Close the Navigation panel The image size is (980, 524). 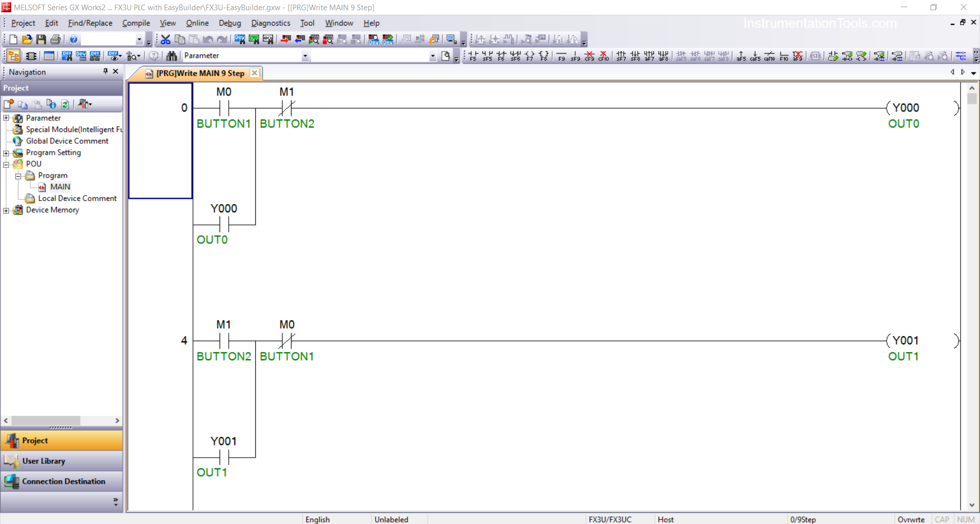click(116, 71)
